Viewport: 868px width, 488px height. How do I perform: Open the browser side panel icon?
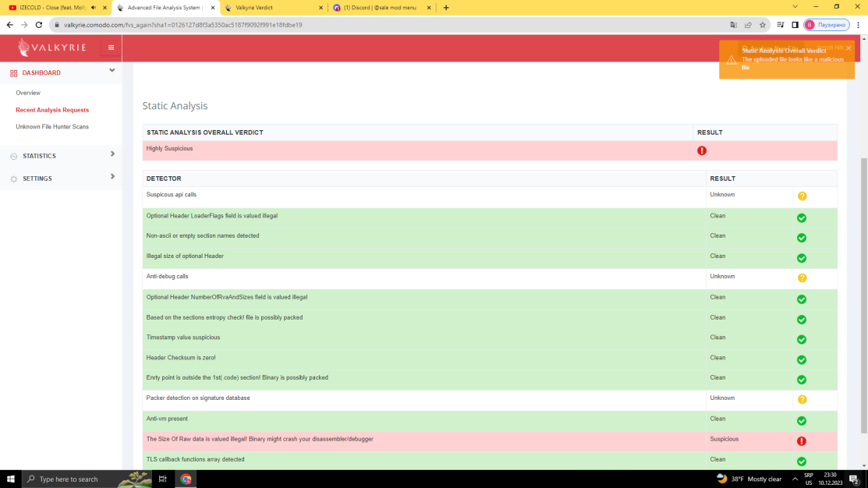pos(795,25)
